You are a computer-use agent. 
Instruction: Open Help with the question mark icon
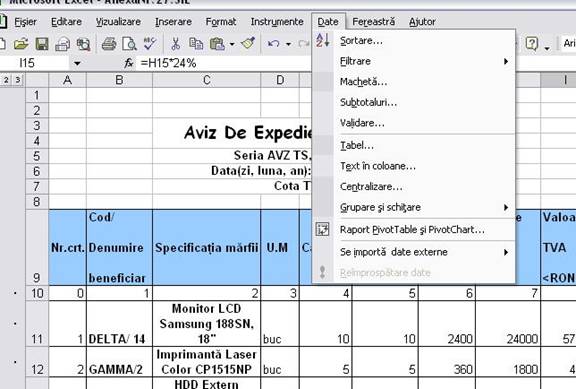click(532, 44)
